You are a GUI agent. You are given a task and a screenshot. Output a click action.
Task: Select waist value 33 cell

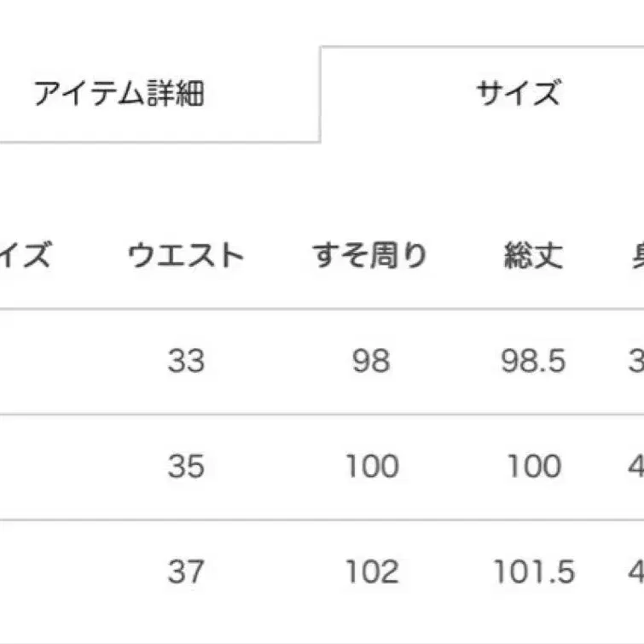pyautogui.click(x=186, y=361)
